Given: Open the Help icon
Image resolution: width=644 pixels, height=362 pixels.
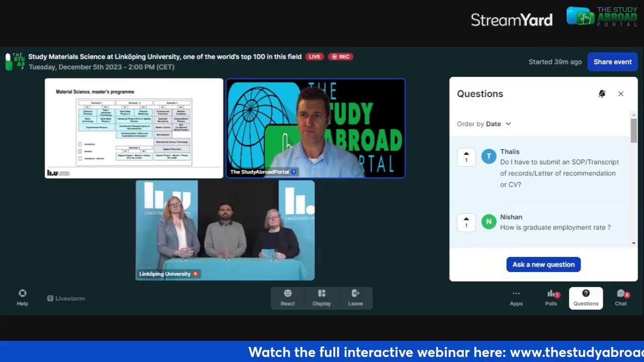Looking at the screenshot, I should pos(22,298).
